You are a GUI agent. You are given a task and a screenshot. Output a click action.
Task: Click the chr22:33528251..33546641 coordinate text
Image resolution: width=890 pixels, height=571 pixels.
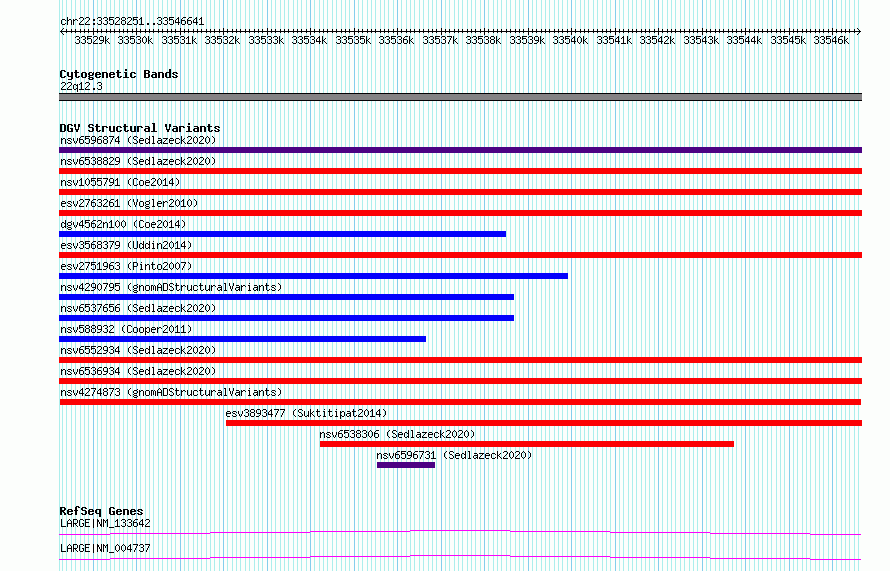click(x=132, y=22)
